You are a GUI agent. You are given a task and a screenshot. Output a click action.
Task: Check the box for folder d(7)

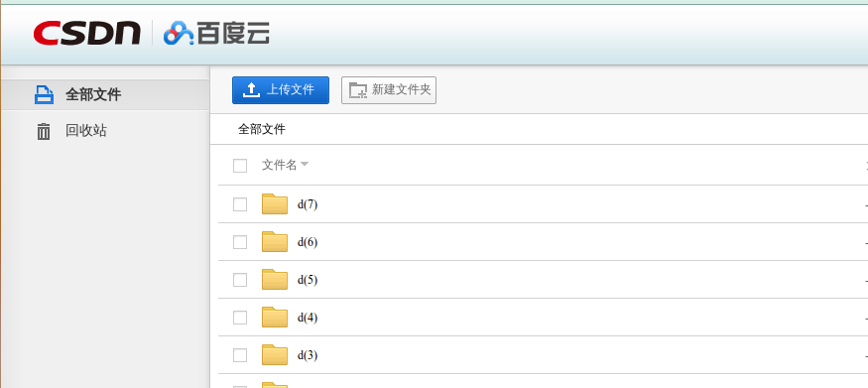coord(240,204)
